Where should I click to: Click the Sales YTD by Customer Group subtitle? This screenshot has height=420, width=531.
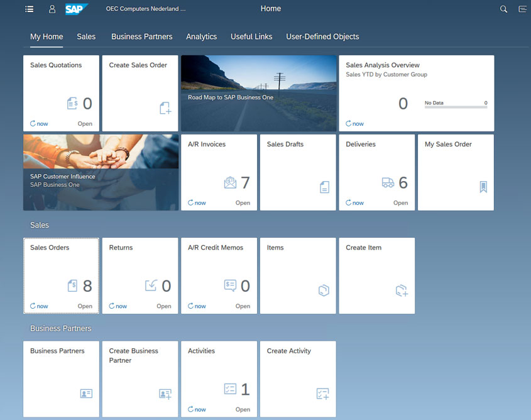(x=386, y=75)
